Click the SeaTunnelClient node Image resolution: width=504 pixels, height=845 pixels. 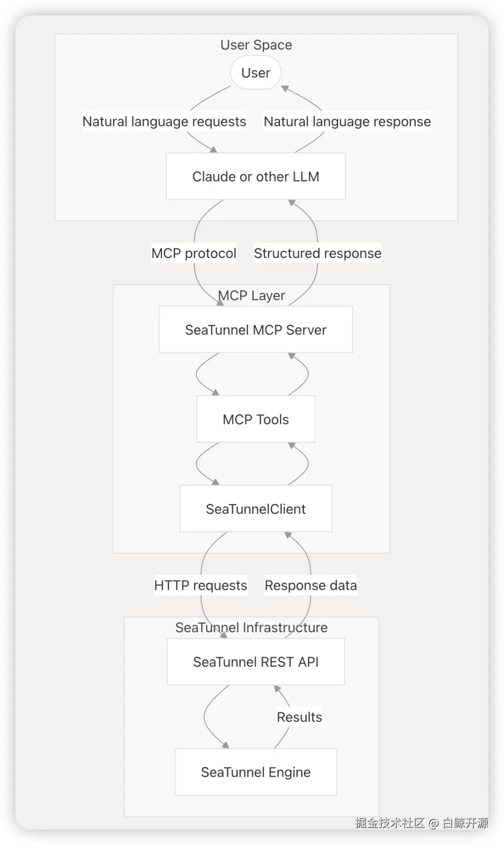click(256, 509)
